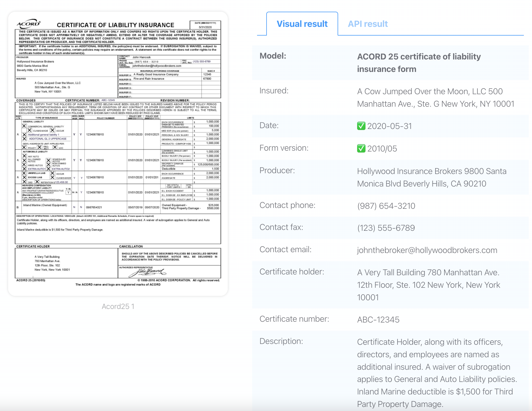
Task: Click the green checkmark beside Form version
Action: (x=361, y=148)
